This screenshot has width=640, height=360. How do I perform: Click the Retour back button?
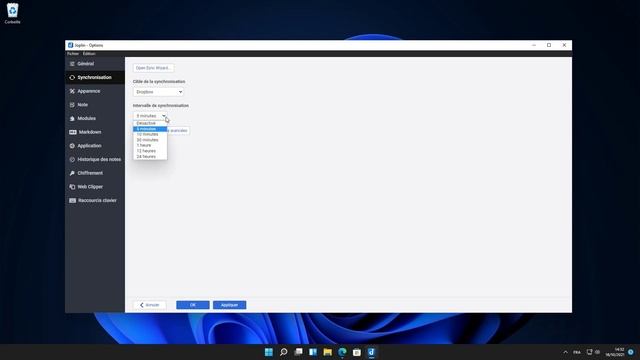click(x=150, y=305)
